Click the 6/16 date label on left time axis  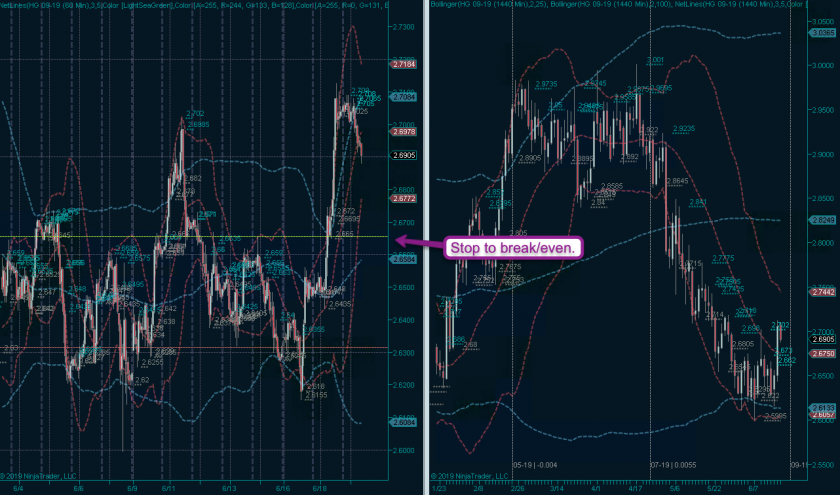[x=283, y=489]
